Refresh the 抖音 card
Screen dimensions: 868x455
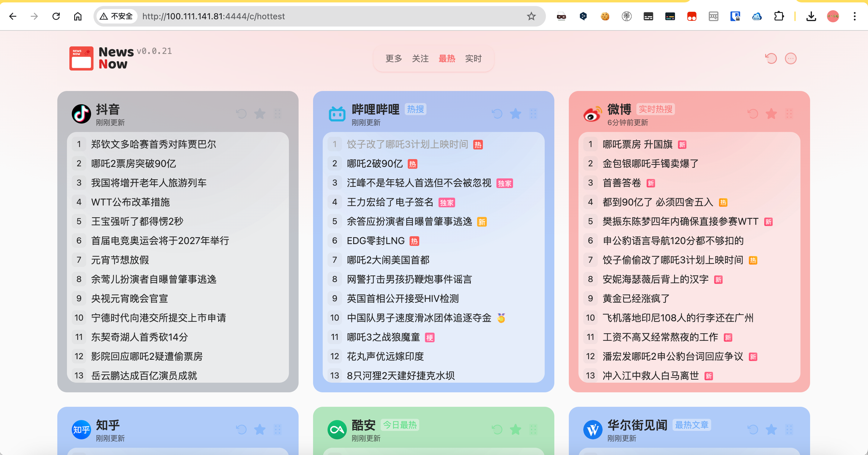pos(241,114)
